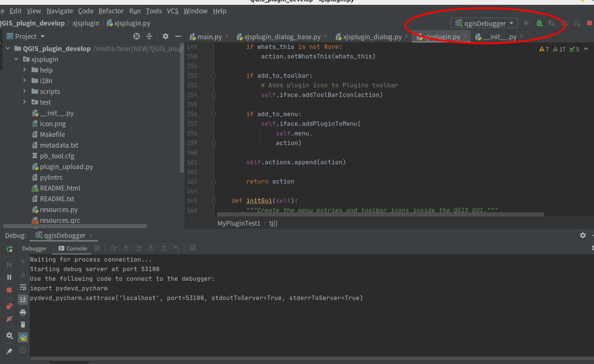This screenshot has width=594, height=364.
Task: Click down-arrow in console gutter
Action: pos(23,274)
